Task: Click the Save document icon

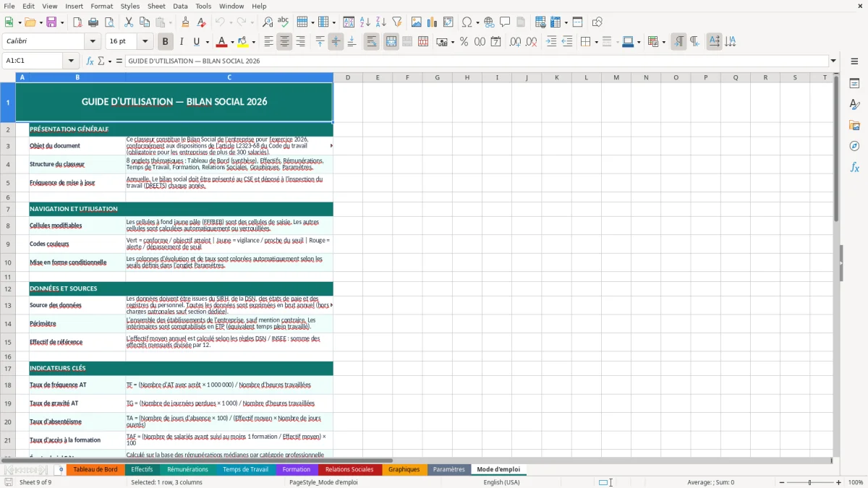Action: 51,22
